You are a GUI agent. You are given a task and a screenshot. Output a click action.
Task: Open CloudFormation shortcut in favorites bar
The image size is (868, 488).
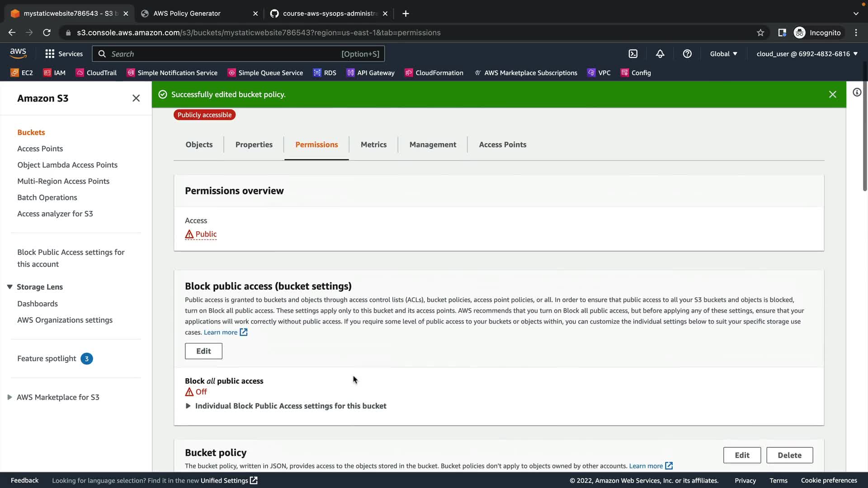tap(434, 73)
